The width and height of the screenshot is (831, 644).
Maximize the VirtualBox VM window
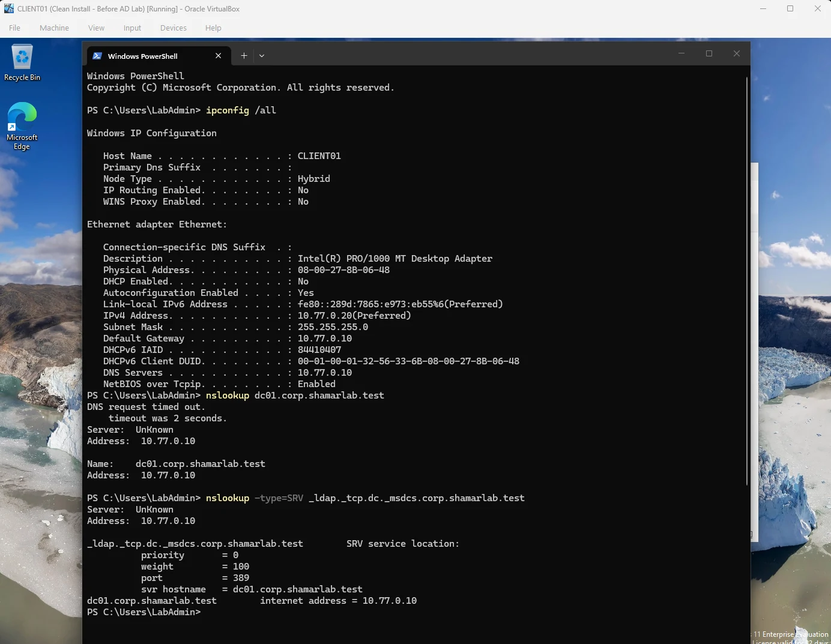coord(790,8)
